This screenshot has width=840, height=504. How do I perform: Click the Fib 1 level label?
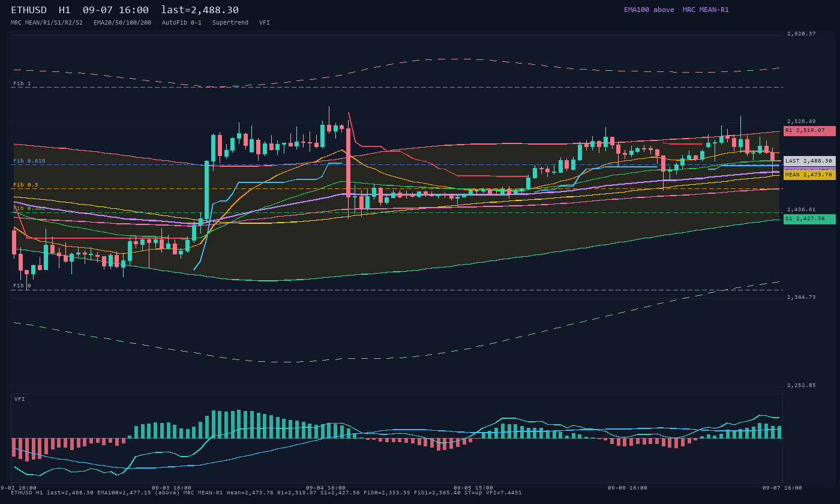click(x=22, y=83)
